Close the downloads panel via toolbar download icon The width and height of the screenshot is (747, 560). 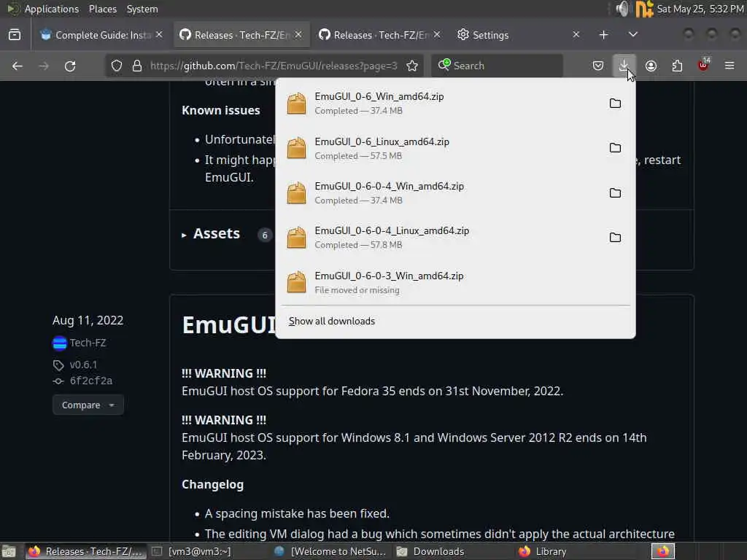coord(624,66)
